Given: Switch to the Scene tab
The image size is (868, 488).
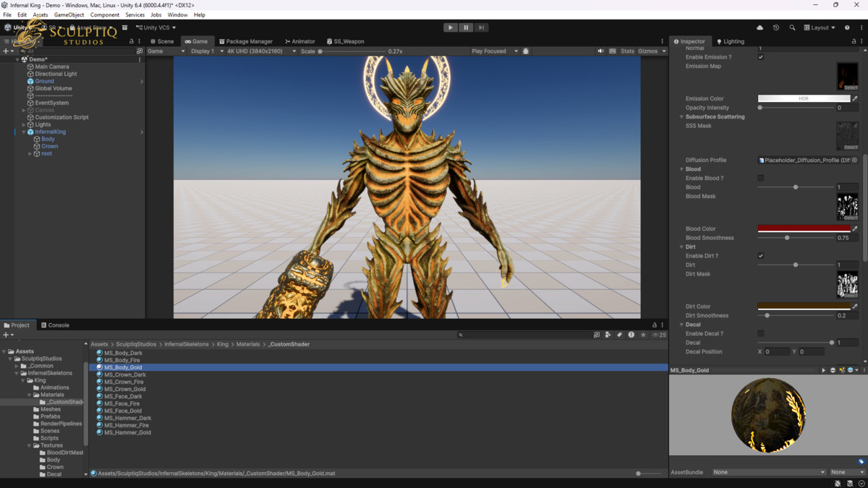Looking at the screenshot, I should (x=162, y=41).
